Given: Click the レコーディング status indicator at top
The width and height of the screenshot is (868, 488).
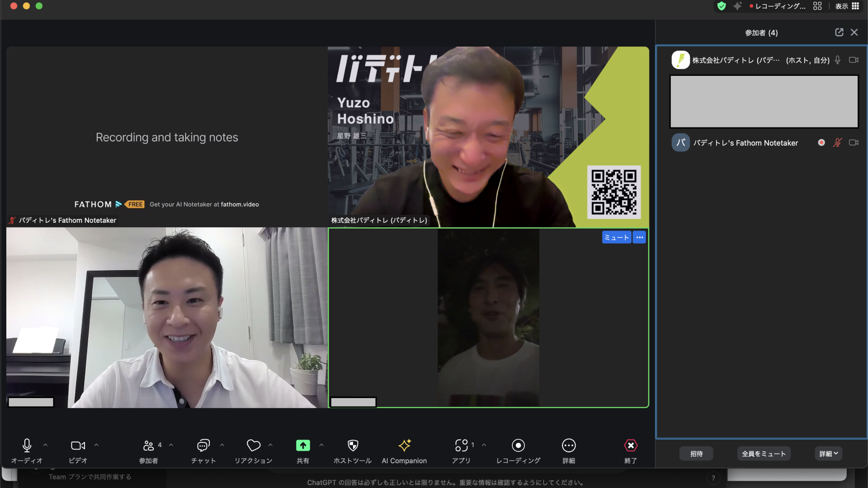Looking at the screenshot, I should tap(777, 6).
